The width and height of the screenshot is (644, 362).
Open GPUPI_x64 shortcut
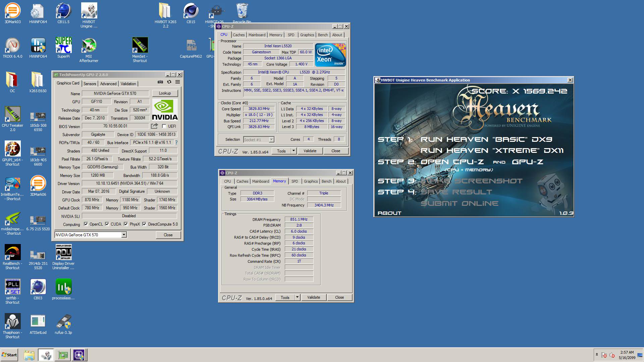(x=12, y=154)
